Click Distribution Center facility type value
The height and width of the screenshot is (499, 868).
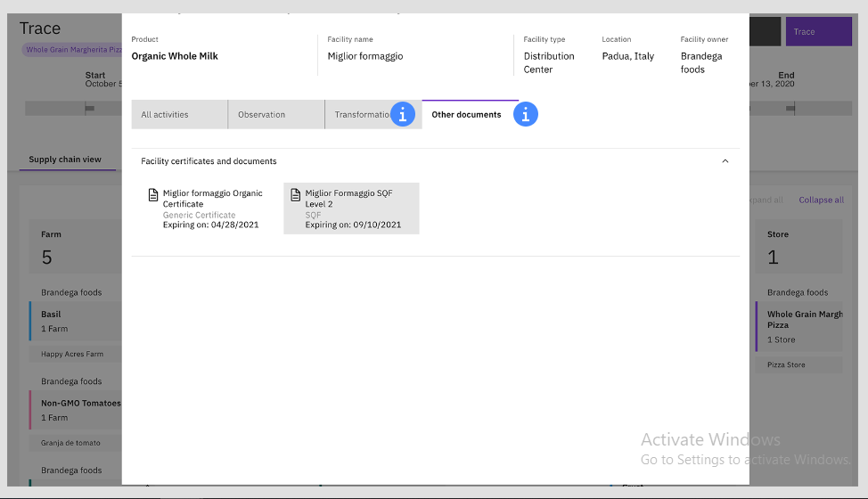[549, 62]
